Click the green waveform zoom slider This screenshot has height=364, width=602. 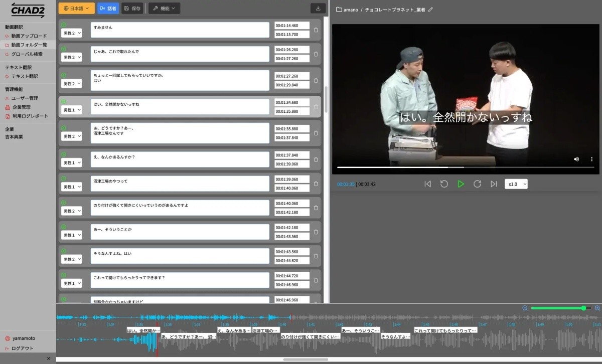557,308
